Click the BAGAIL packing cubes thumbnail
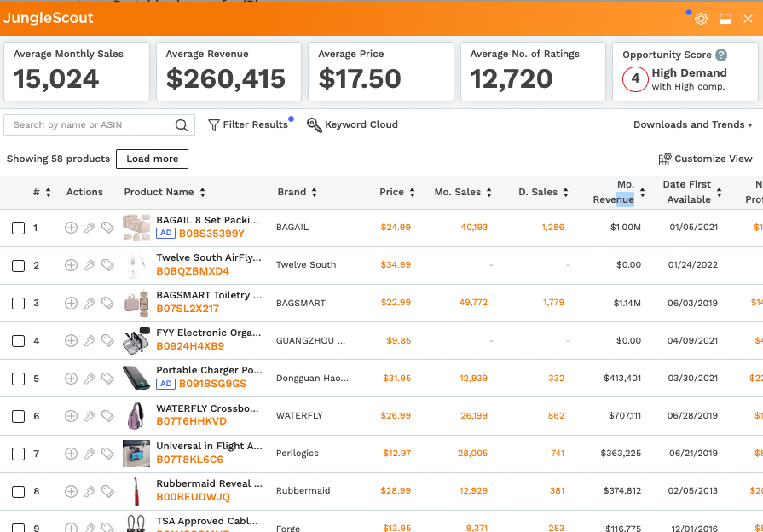Image resolution: width=763 pixels, height=532 pixels. point(136,228)
